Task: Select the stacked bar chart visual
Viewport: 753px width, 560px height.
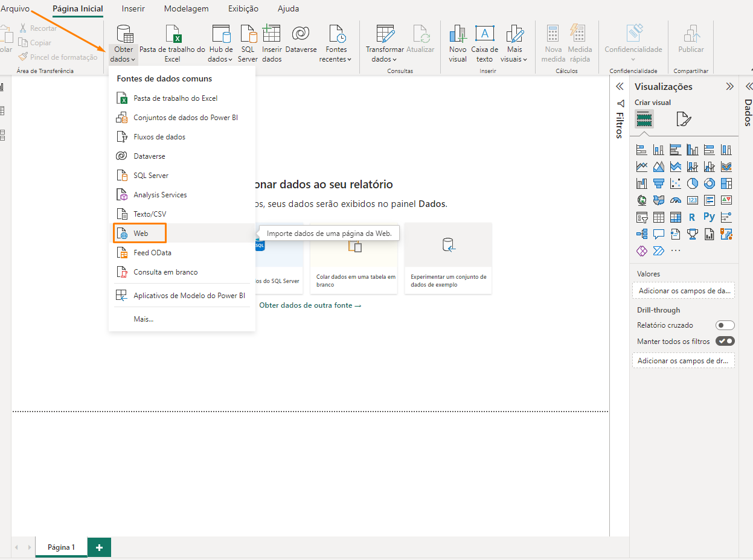Action: [x=642, y=150]
